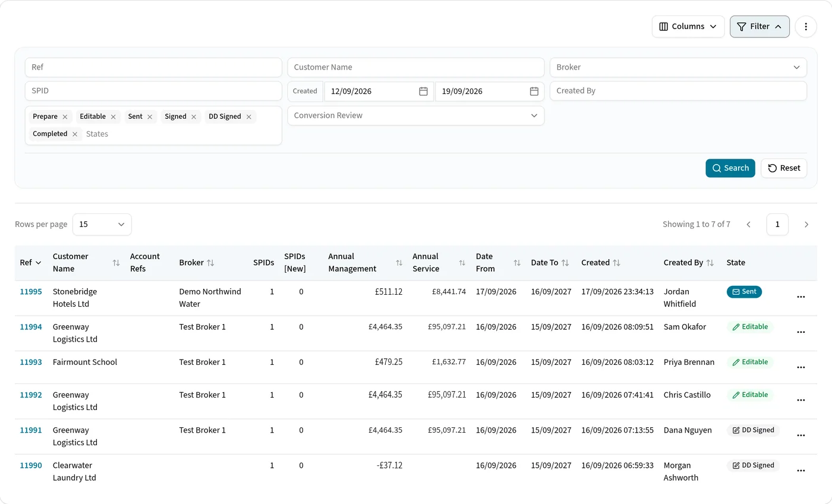Remove the DD Signed state chip
832x504 pixels.
point(248,117)
